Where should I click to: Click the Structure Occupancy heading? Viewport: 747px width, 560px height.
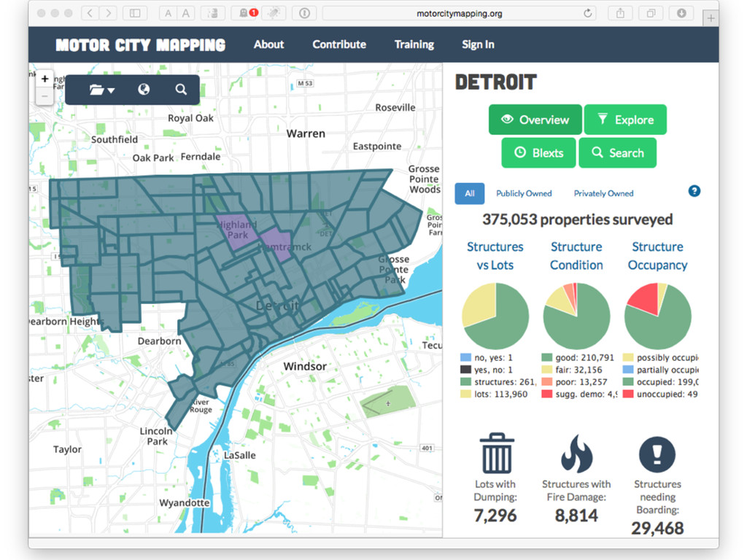click(657, 256)
